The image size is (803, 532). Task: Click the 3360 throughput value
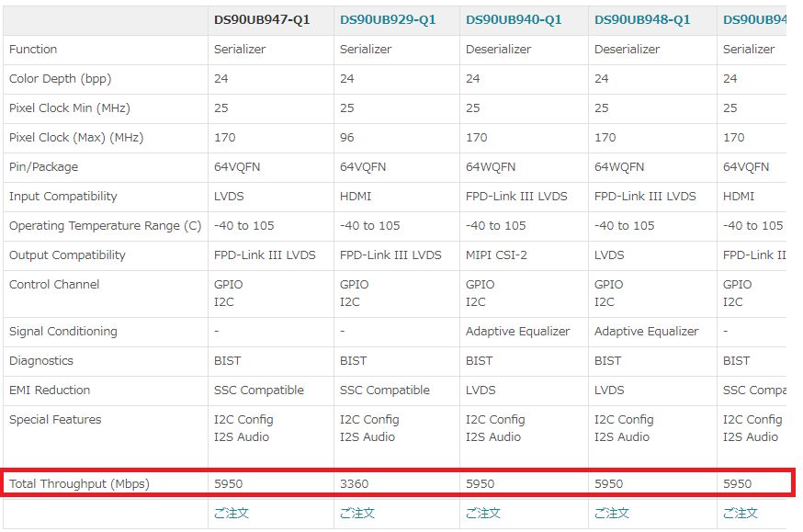tap(355, 484)
